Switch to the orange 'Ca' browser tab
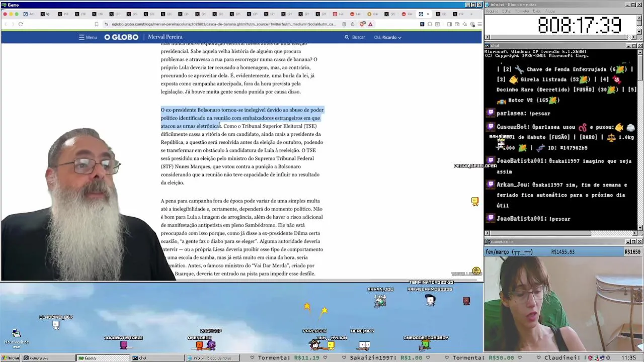Image resolution: width=644 pixels, height=362 pixels. click(x=372, y=14)
